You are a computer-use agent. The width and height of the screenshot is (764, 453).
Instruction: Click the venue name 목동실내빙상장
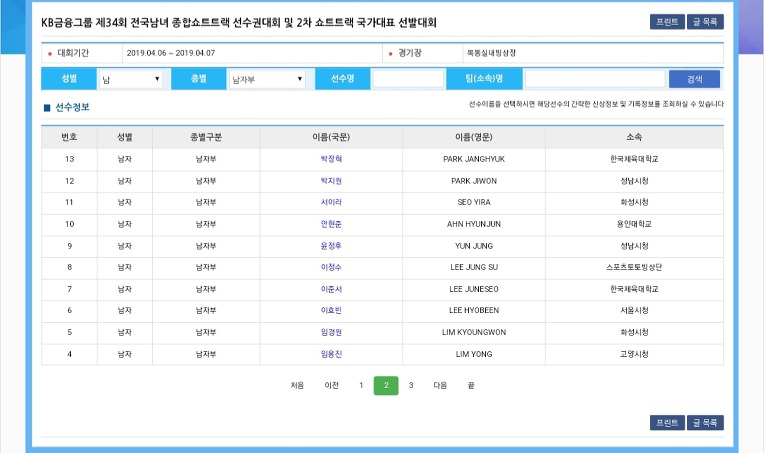pyautogui.click(x=491, y=53)
